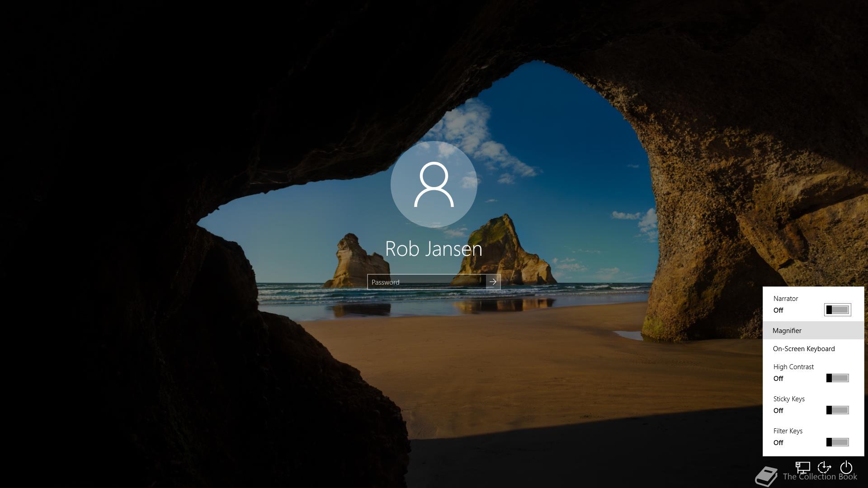
Task: Toggle Sticky Keys on
Action: 838,410
